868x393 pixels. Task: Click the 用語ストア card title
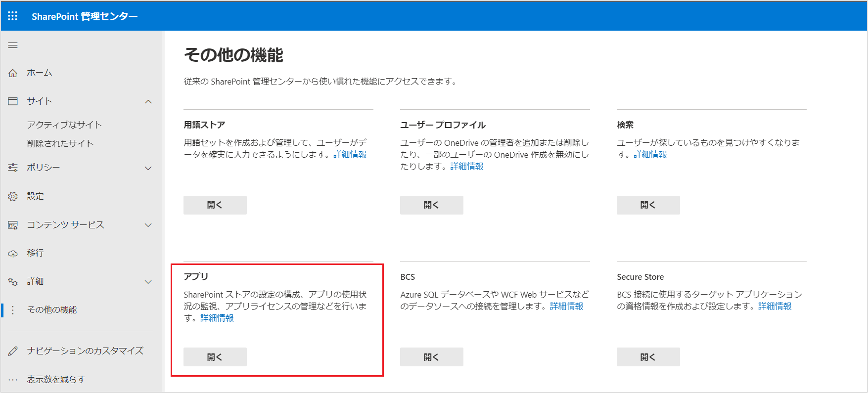[x=204, y=125]
